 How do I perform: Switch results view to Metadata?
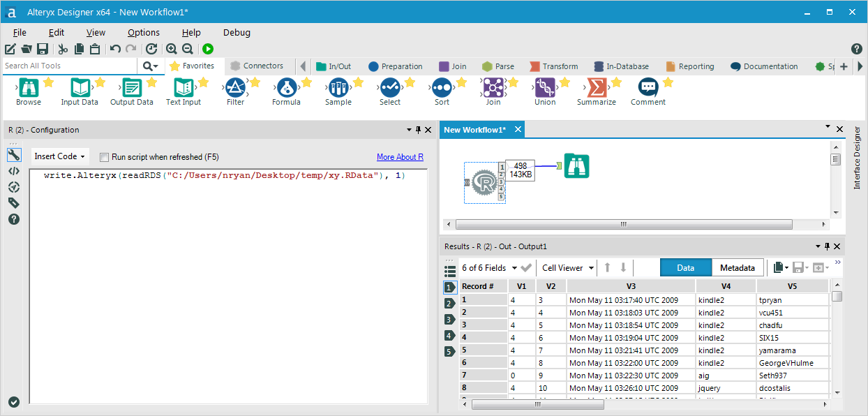pos(737,268)
